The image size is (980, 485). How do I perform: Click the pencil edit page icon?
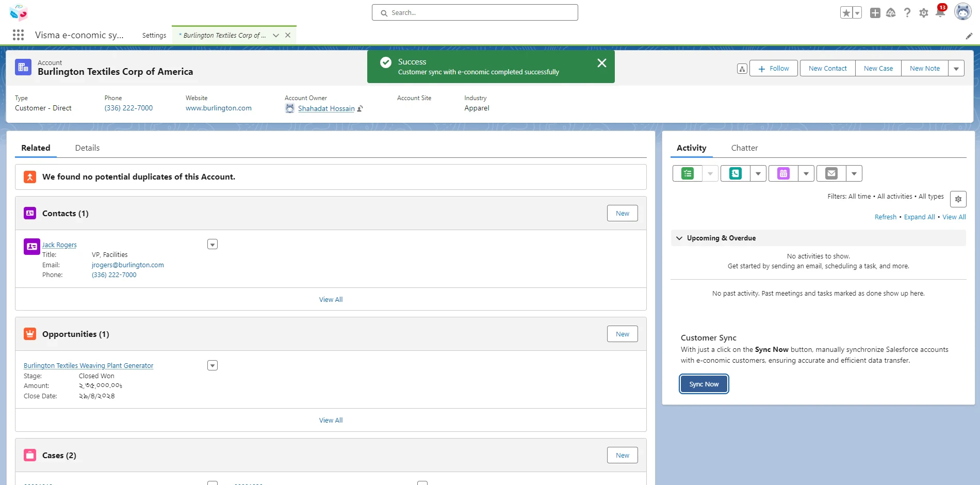pyautogui.click(x=969, y=36)
